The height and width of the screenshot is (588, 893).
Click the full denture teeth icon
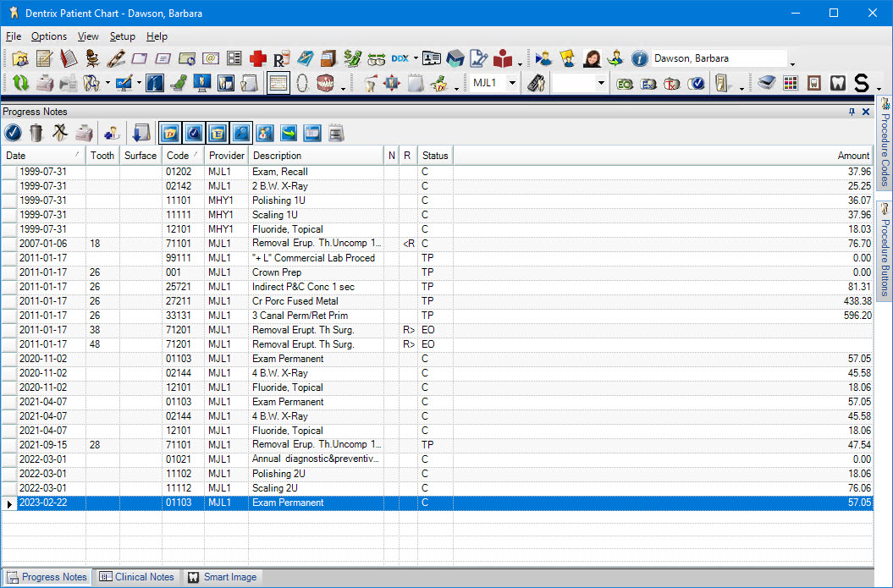[x=325, y=83]
